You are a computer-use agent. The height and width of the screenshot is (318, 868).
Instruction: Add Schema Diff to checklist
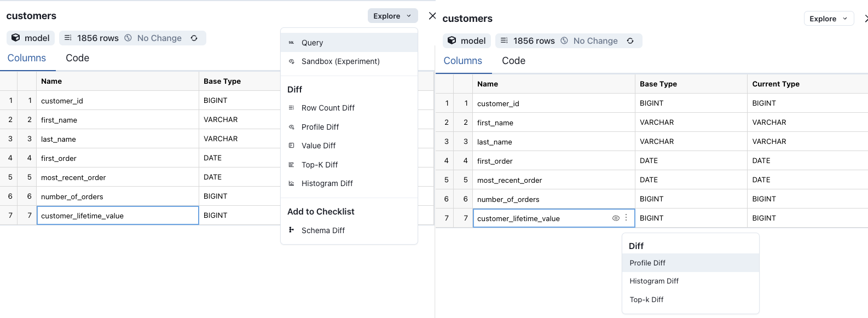click(x=323, y=230)
